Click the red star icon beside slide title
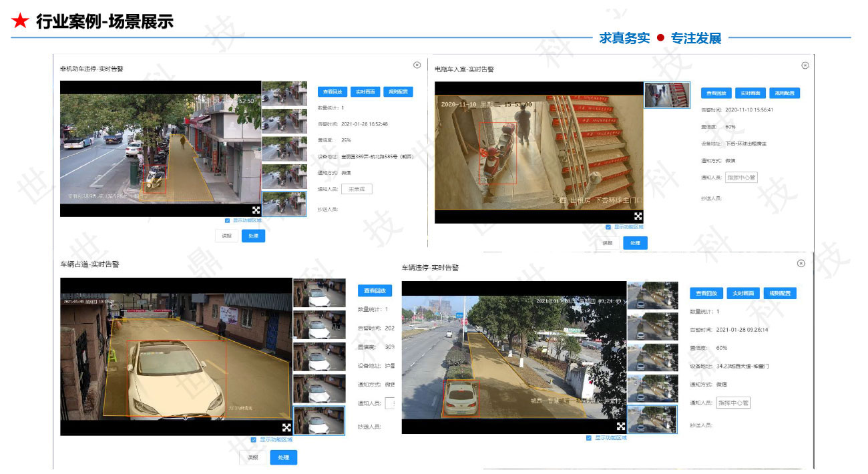This screenshot has height=474, width=868. pyautogui.click(x=20, y=22)
